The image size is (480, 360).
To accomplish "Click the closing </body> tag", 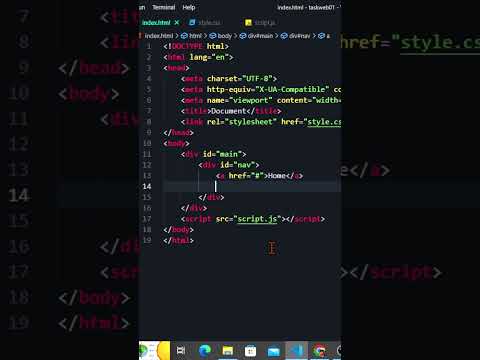I will click(x=179, y=230).
